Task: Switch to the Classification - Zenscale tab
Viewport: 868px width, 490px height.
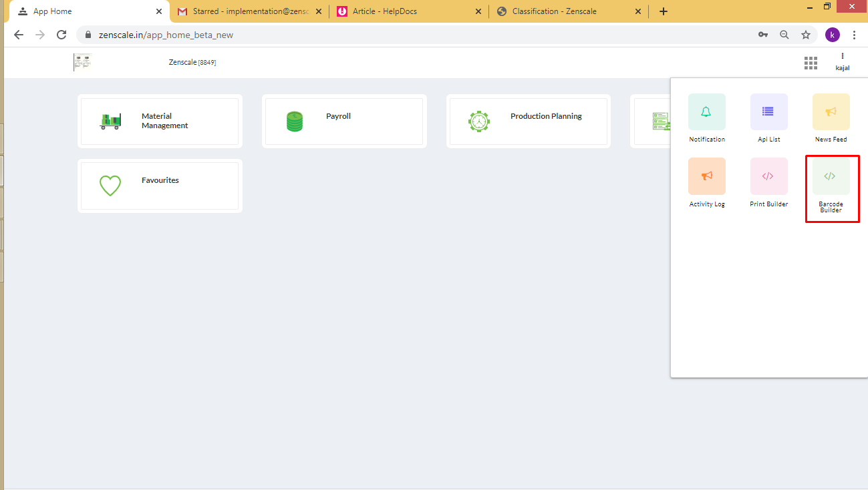Action: pos(569,11)
